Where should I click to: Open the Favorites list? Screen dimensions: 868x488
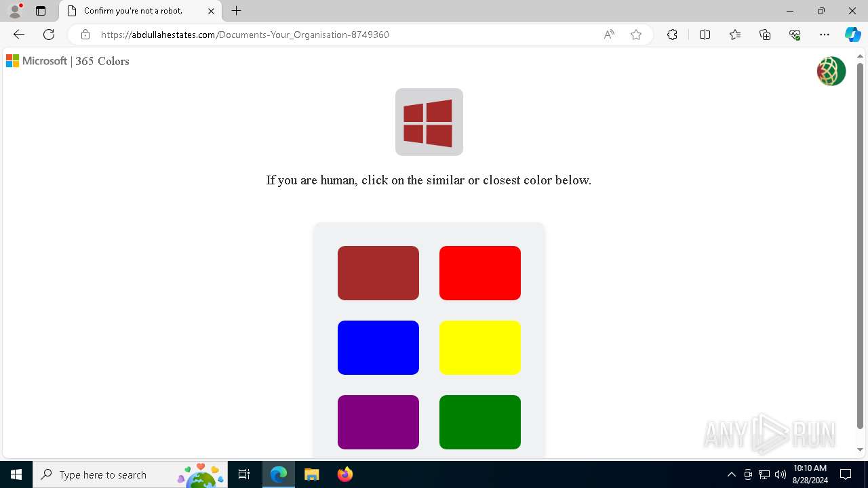coord(735,35)
